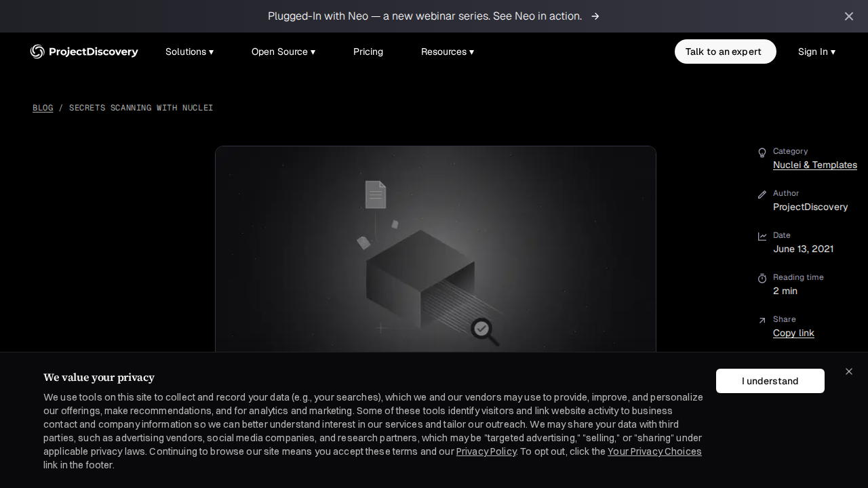Copy the article link
Viewport: 868px width, 488px height.
[793, 333]
